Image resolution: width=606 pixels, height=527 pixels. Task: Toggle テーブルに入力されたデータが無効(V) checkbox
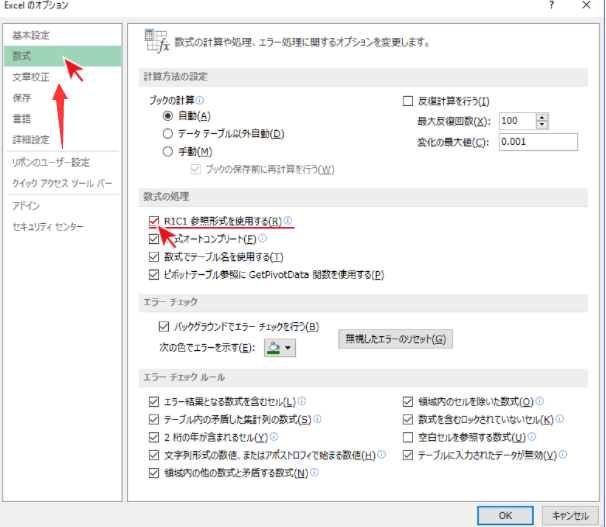tap(408, 455)
